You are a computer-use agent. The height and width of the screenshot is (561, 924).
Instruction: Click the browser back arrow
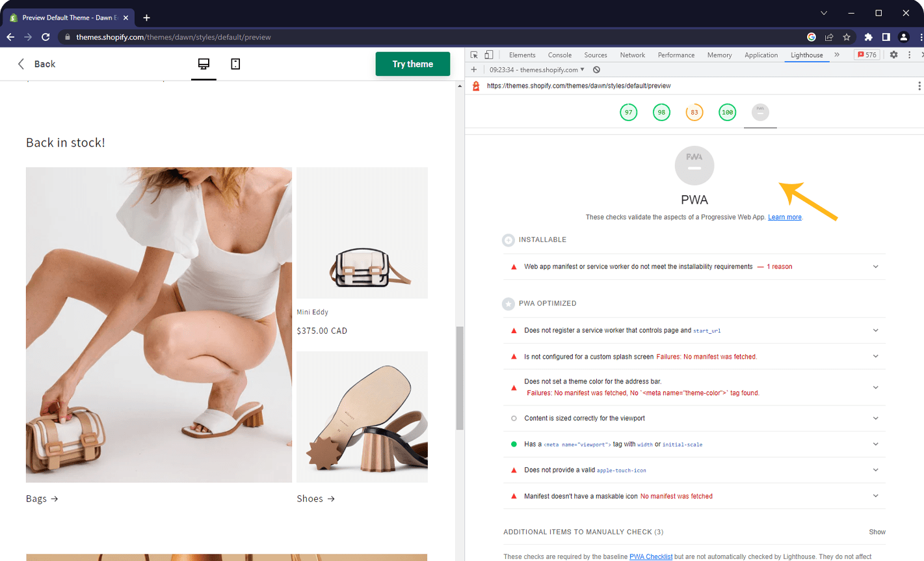pos(10,37)
